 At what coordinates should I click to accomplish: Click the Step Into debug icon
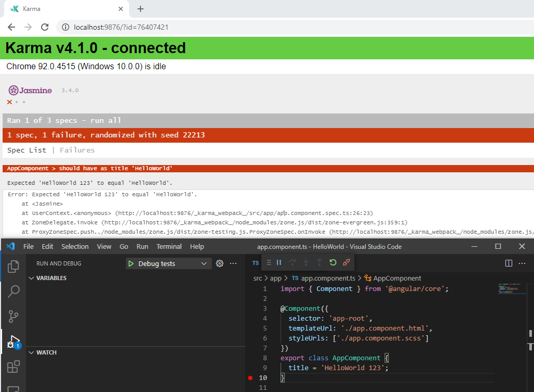point(306,263)
